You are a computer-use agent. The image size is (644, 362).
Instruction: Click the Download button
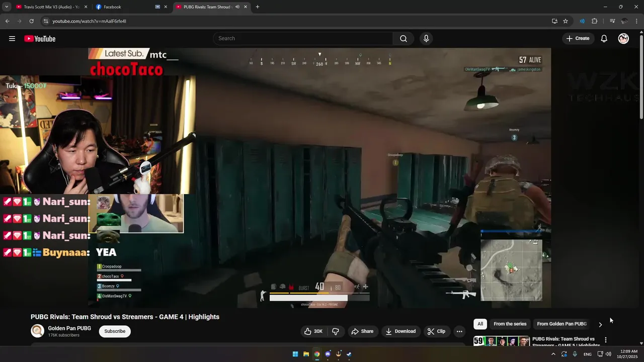pyautogui.click(x=400, y=331)
